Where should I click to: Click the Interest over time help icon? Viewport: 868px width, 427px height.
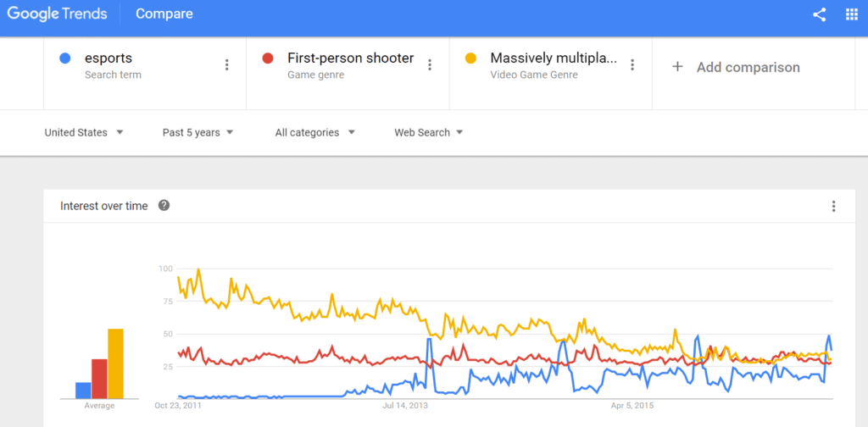[164, 206]
